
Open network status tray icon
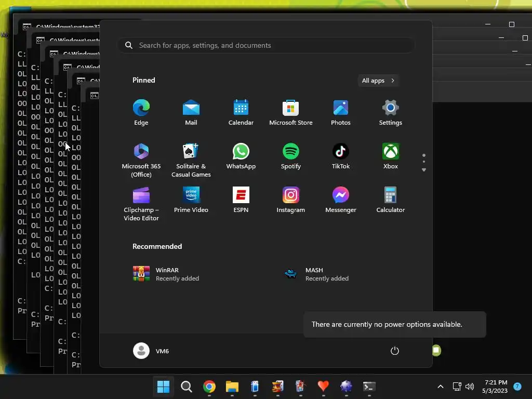[457, 387]
